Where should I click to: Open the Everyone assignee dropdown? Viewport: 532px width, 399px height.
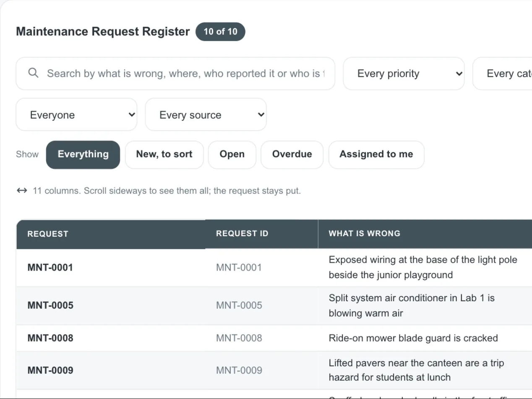(x=76, y=115)
